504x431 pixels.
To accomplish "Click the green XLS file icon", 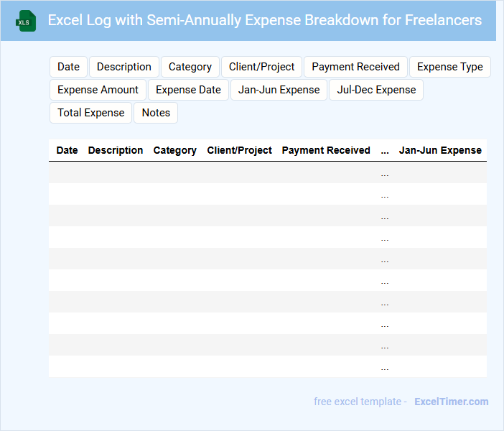I will 27,21.
